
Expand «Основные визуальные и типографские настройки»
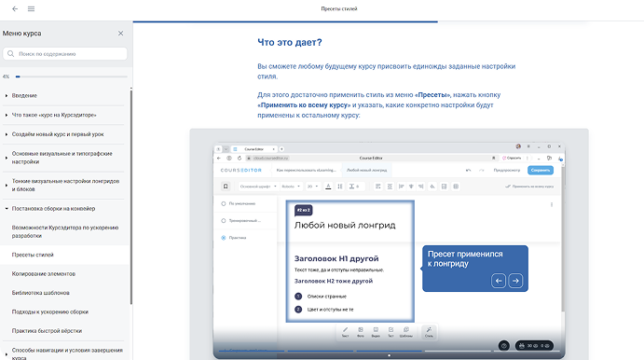tap(63, 158)
